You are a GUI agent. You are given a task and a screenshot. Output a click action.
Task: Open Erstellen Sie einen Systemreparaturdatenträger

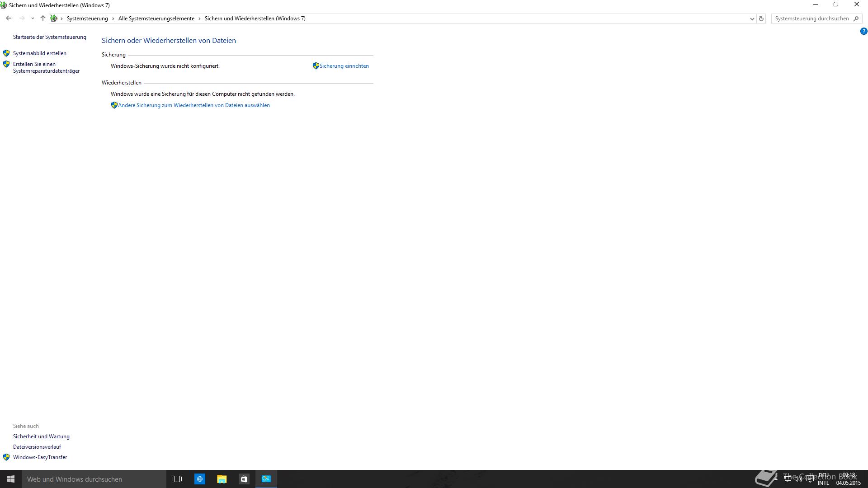tap(46, 67)
